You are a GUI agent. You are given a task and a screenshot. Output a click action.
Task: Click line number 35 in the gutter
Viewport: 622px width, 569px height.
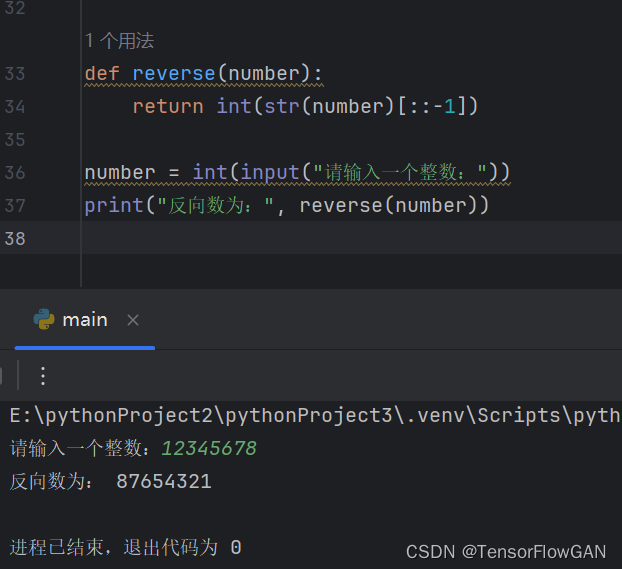click(15, 140)
